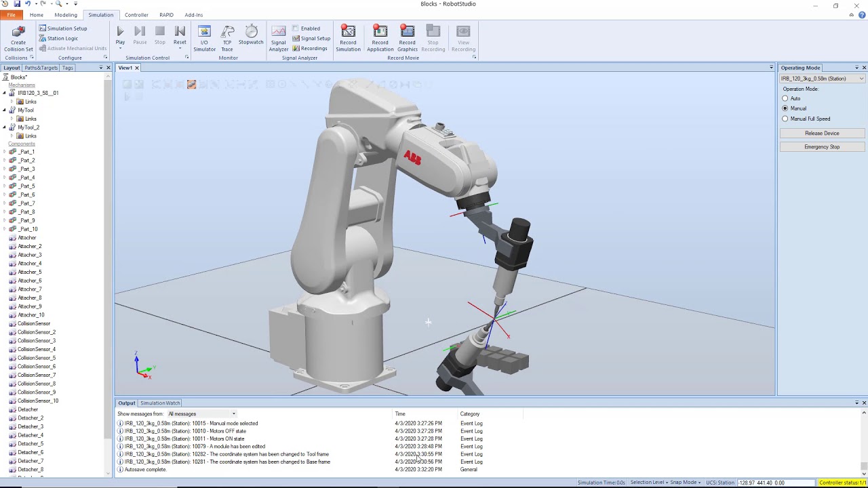Image resolution: width=868 pixels, height=488 pixels.
Task: Switch to RAPID ribbon tab
Action: pyautogui.click(x=166, y=15)
